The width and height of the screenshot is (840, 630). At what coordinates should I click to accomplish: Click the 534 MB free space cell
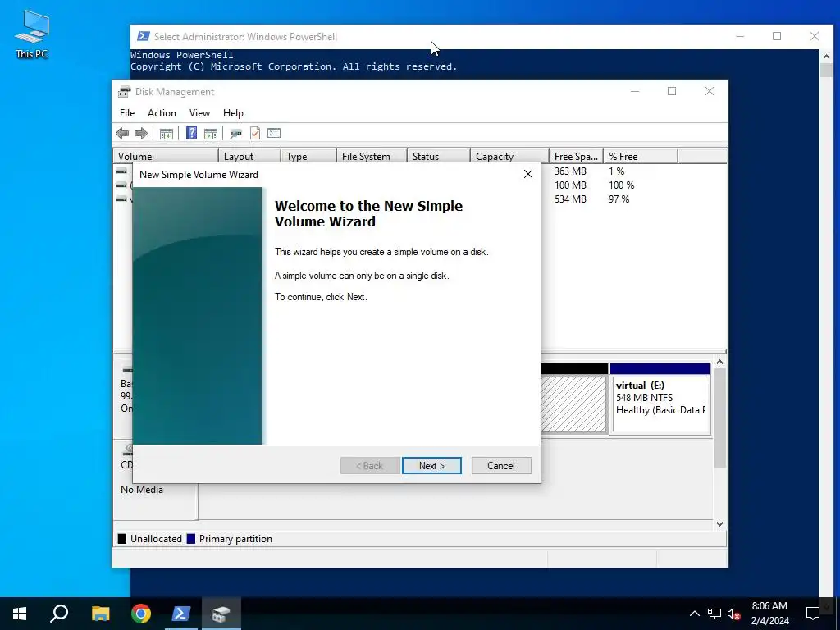pos(571,199)
